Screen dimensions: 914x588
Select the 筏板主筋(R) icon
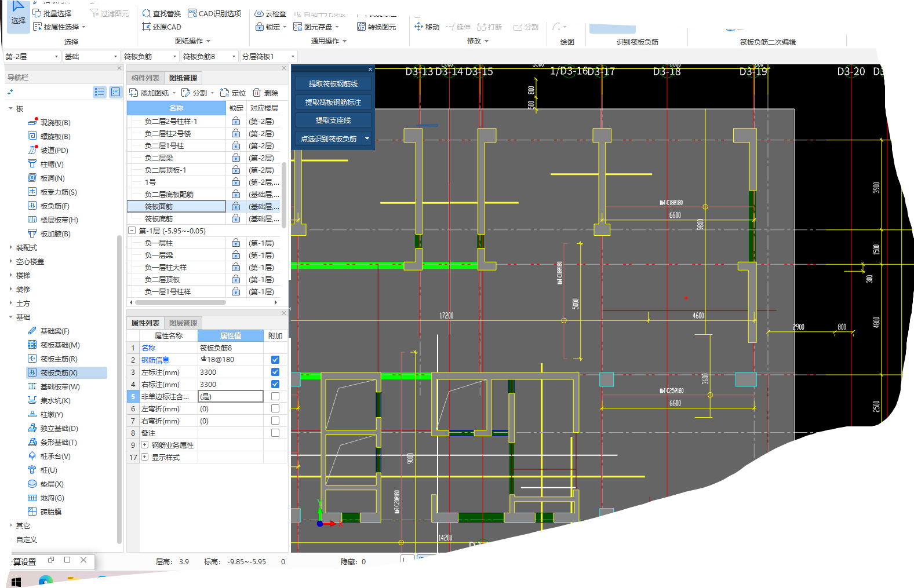32,359
